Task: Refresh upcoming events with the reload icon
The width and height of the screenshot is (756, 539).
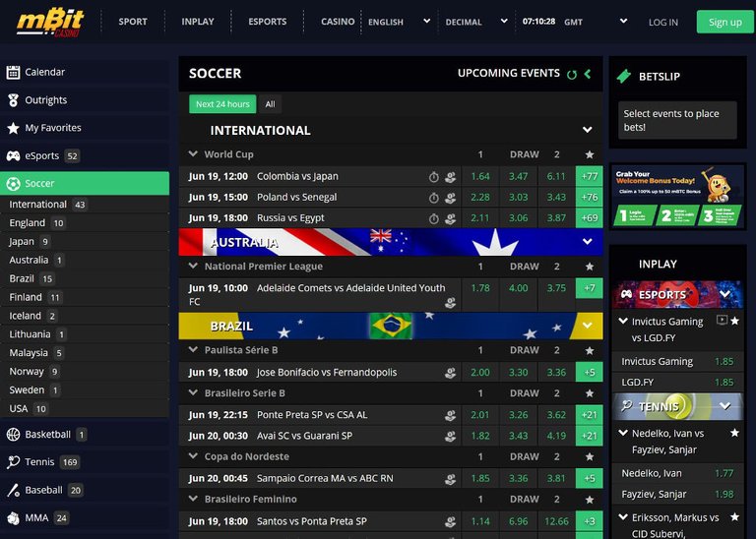Action: point(572,74)
